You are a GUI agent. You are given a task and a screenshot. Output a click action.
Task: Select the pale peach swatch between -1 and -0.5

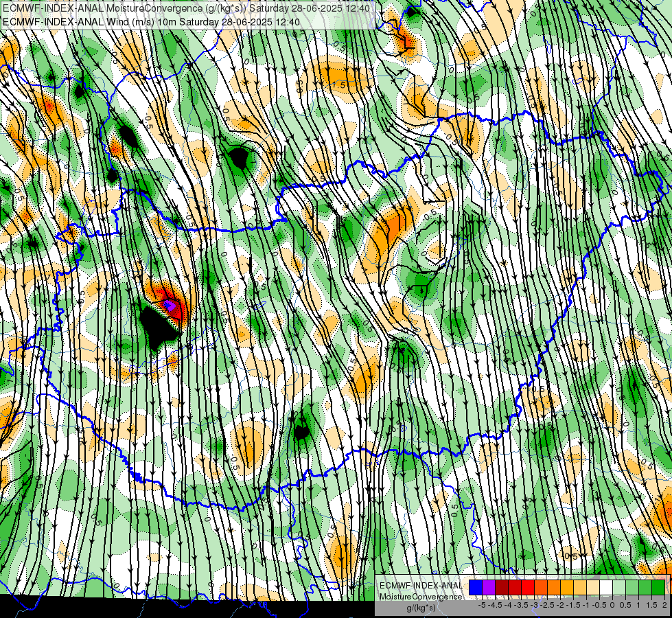click(593, 587)
